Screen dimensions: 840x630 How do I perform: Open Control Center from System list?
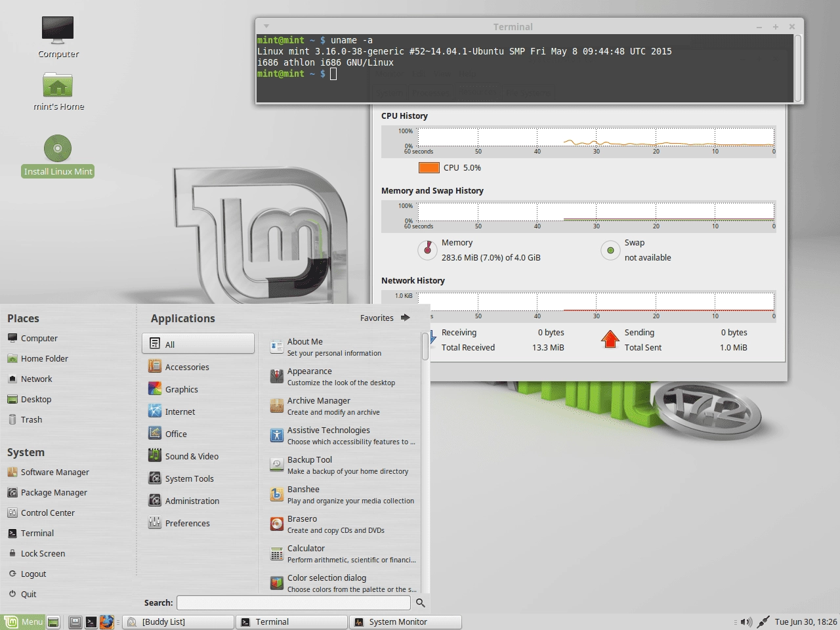click(41, 513)
